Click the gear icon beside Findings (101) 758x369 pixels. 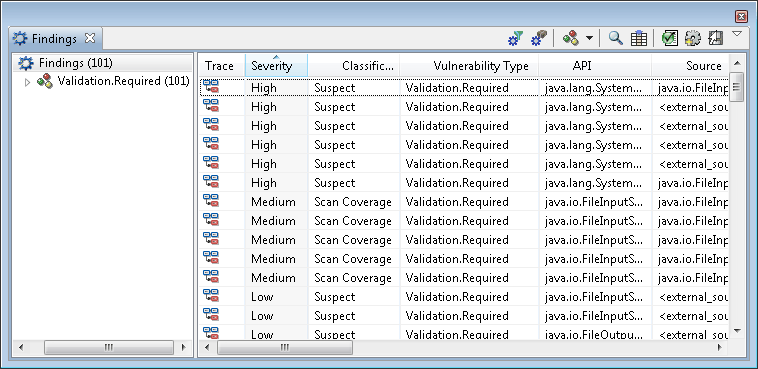[26, 63]
